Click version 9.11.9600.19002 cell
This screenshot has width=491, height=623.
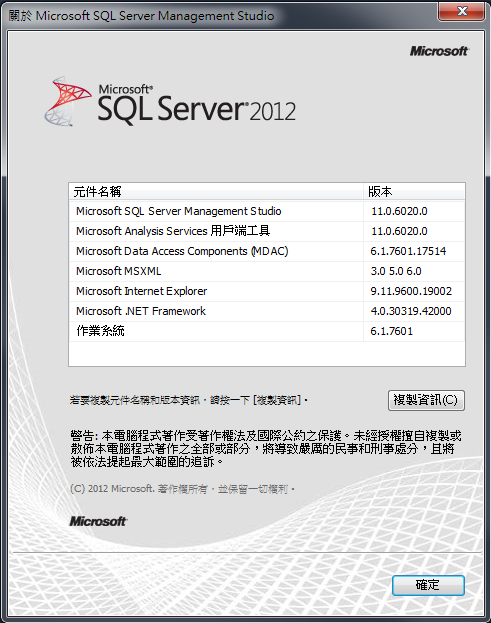(x=411, y=291)
